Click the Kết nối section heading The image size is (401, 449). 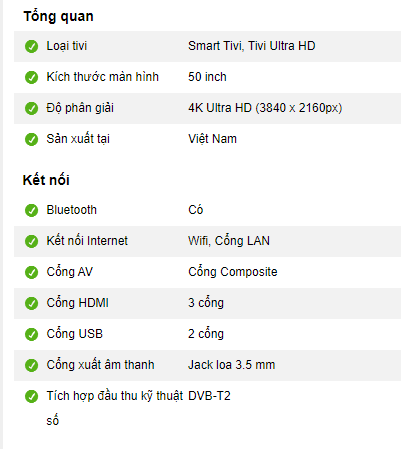(x=46, y=180)
